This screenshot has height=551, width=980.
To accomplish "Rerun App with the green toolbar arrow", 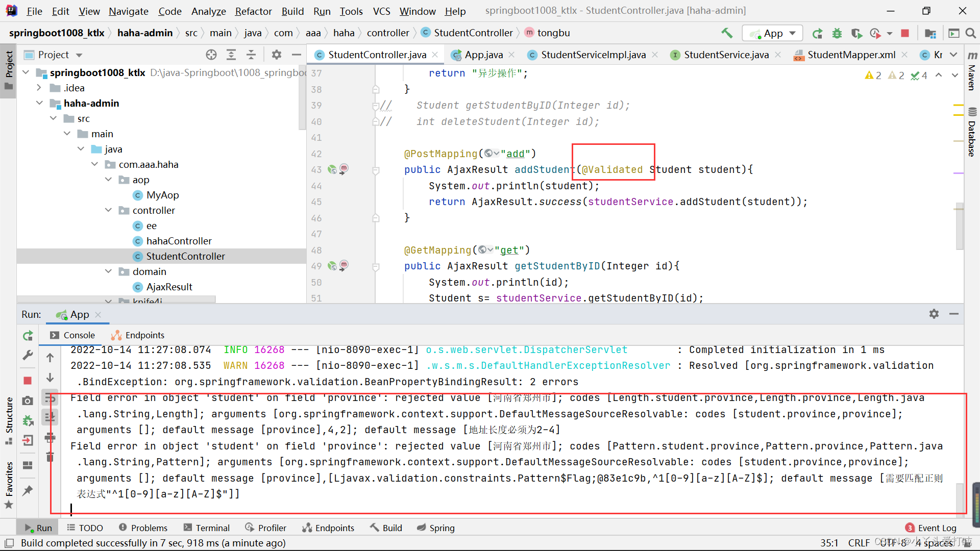I will pyautogui.click(x=817, y=33).
